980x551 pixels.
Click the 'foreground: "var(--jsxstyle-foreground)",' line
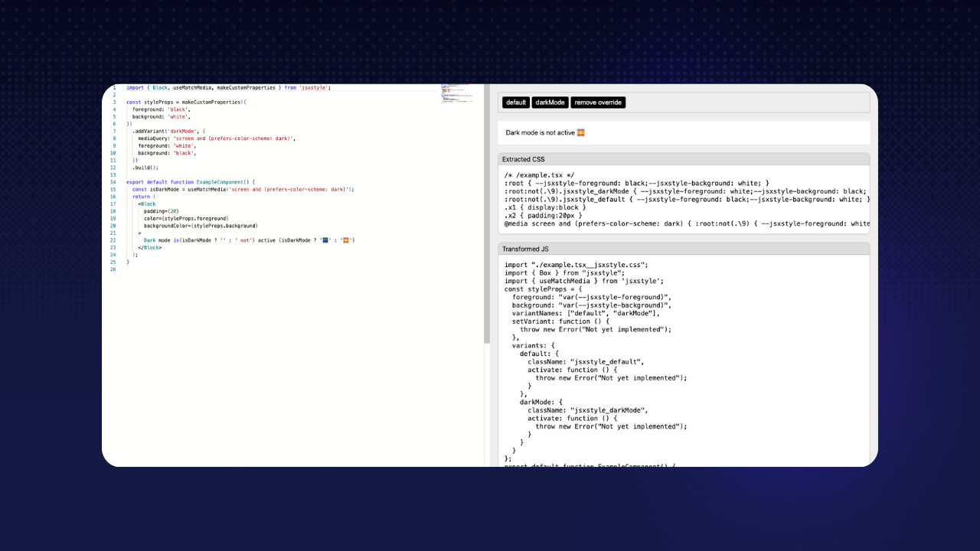(592, 297)
